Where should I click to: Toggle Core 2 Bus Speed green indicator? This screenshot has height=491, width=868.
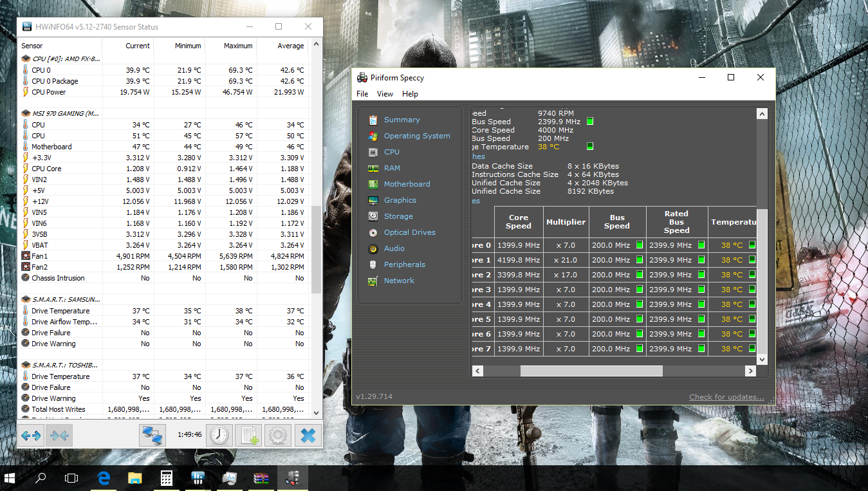click(640, 275)
